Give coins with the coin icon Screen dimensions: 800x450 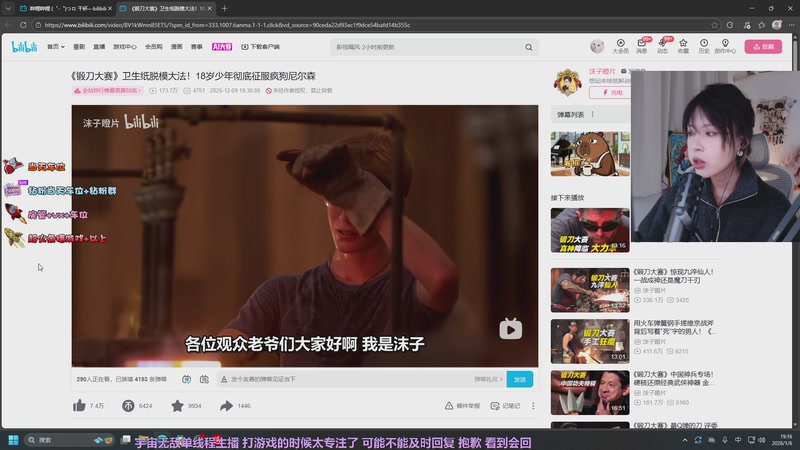click(128, 406)
